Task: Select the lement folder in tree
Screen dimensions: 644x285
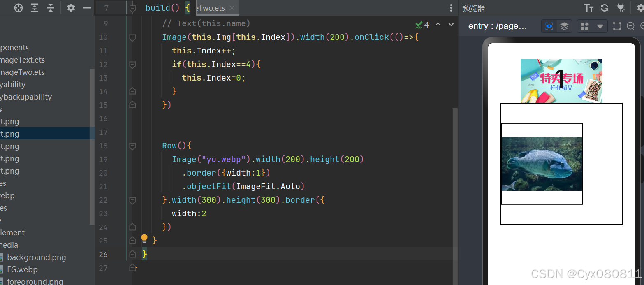Action: point(12,232)
